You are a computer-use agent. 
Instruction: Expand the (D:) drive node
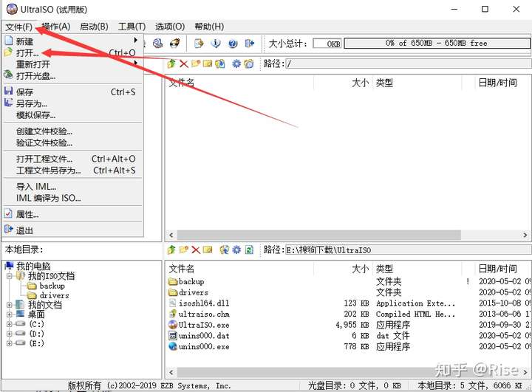(9, 334)
